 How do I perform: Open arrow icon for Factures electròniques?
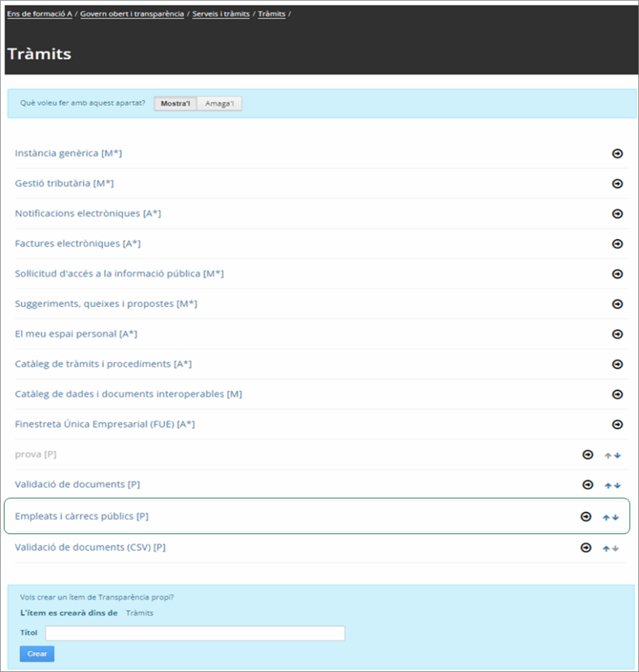[x=617, y=244]
